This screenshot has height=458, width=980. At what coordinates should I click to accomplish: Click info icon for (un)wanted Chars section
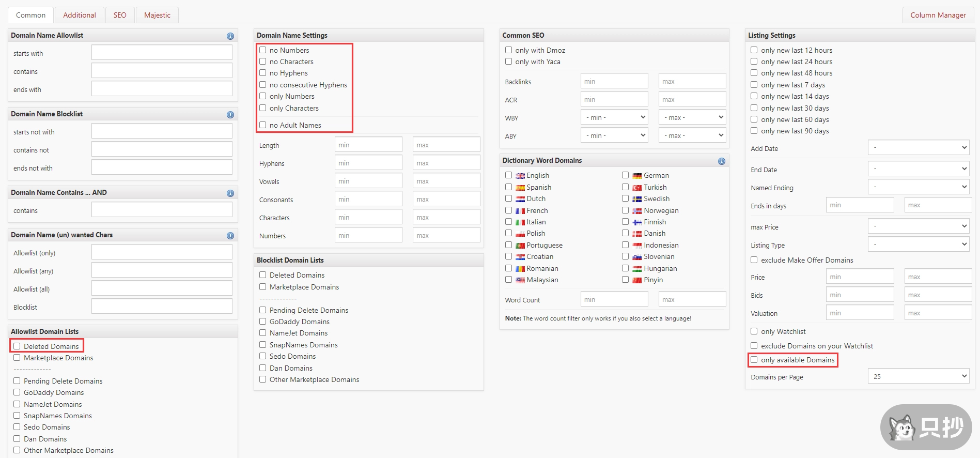[230, 236]
